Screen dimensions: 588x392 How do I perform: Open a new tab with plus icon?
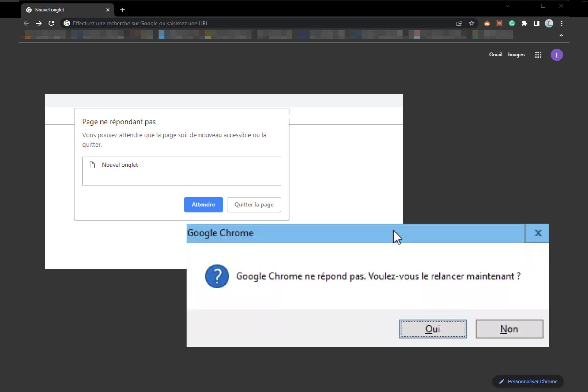tap(123, 10)
